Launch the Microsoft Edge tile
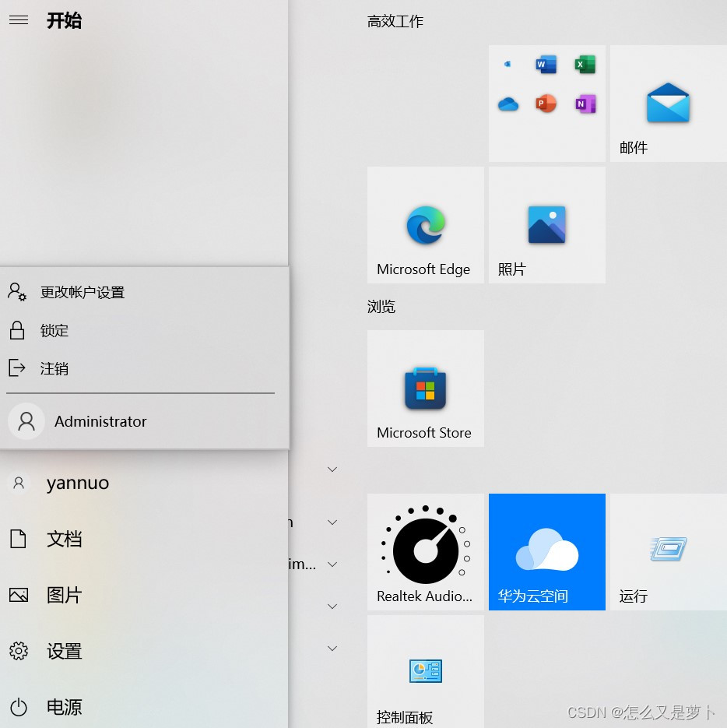This screenshot has height=728, width=727. pyautogui.click(x=426, y=225)
